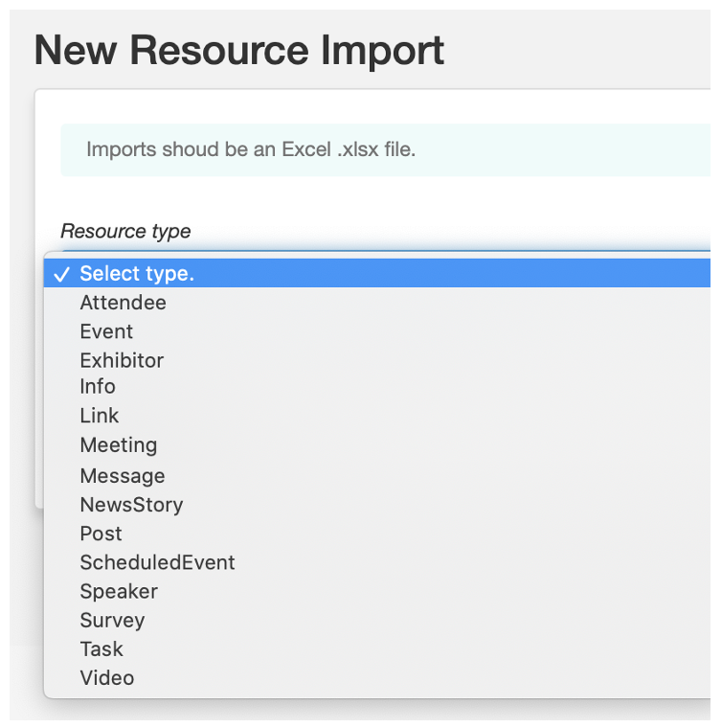This screenshot has width=722, height=728.
Task: Click the white form card background
Action: point(372,199)
